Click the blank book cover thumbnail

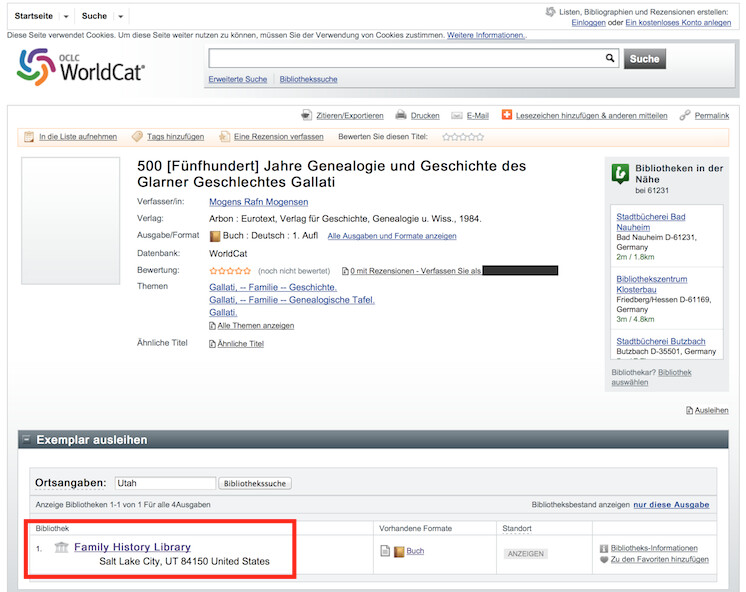point(70,221)
